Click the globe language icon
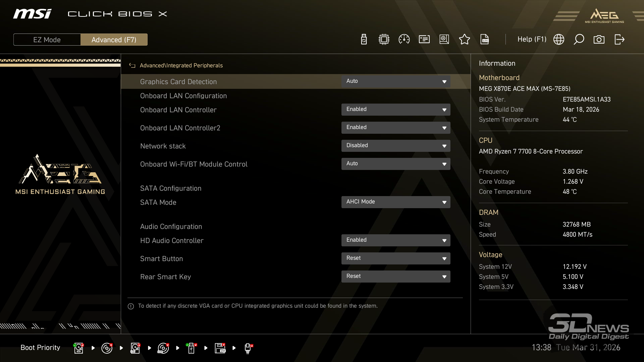The image size is (644, 362). (559, 40)
